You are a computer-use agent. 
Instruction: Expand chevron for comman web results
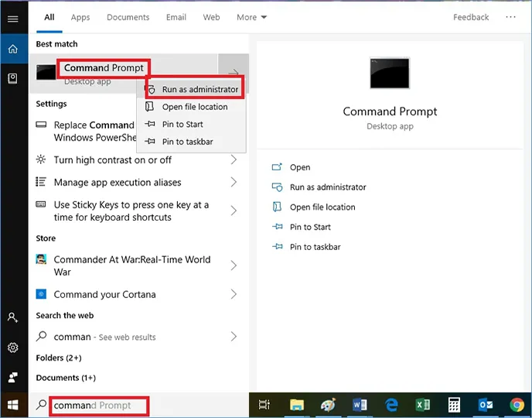click(234, 337)
